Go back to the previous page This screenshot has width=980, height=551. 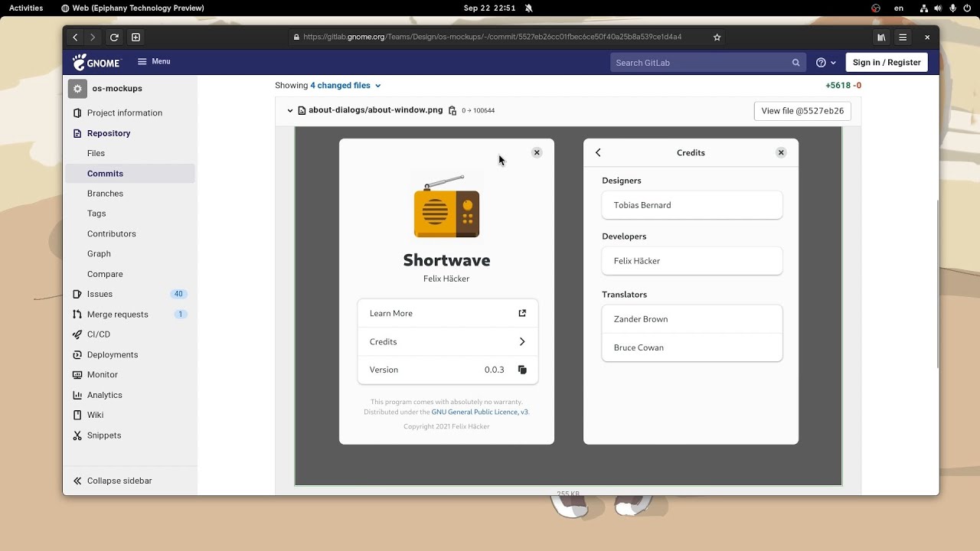point(75,37)
